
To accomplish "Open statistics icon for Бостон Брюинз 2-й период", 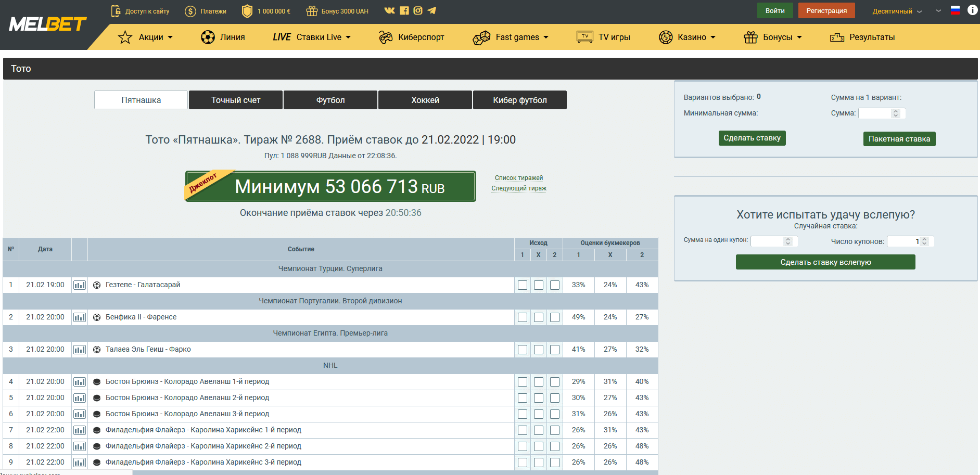I will pyautogui.click(x=80, y=398).
